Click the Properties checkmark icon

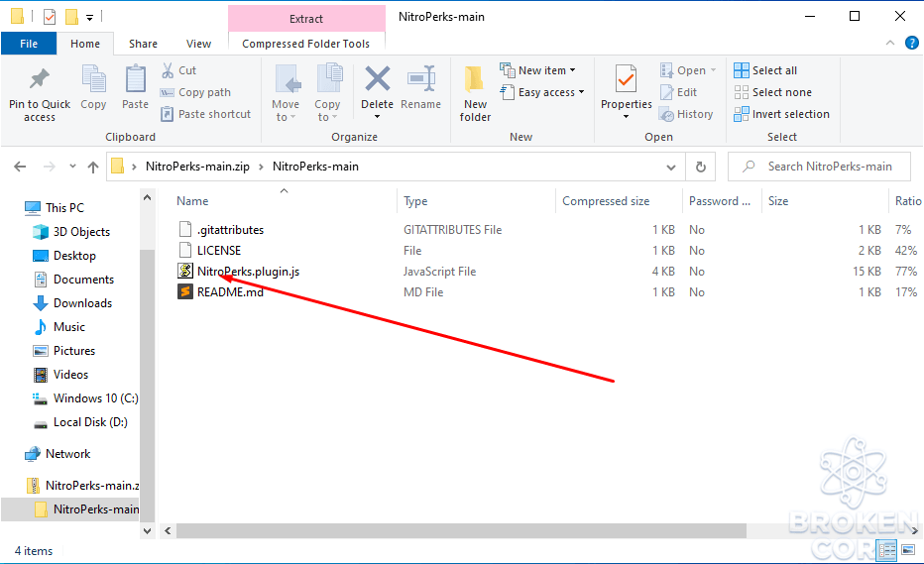coord(626,79)
